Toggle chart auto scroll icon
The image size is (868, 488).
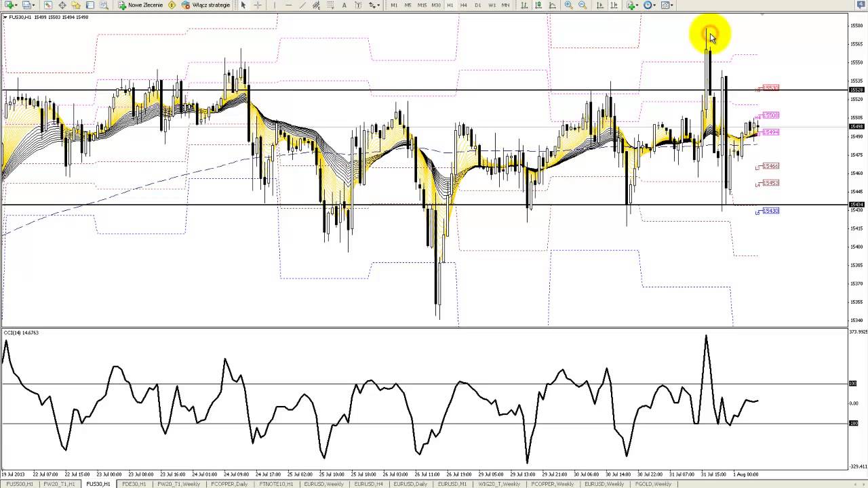(600, 5)
